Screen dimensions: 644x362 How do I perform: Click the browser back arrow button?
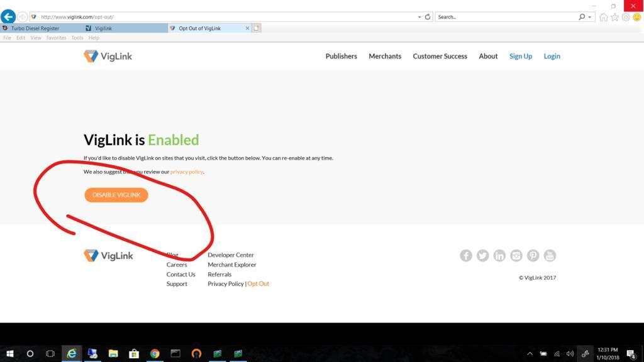8,16
